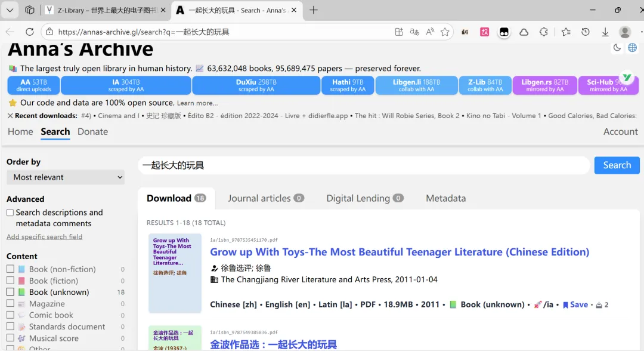Click the IA 304TB badge
The width and height of the screenshot is (644, 351).
[126, 85]
